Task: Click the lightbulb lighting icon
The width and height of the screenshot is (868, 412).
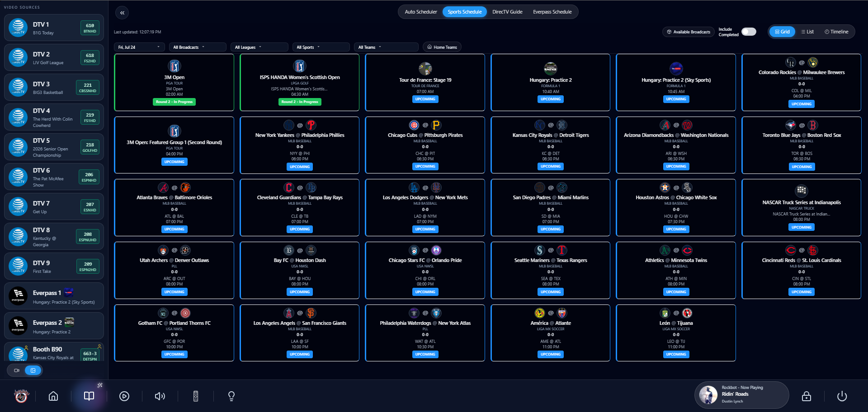Action: point(231,396)
